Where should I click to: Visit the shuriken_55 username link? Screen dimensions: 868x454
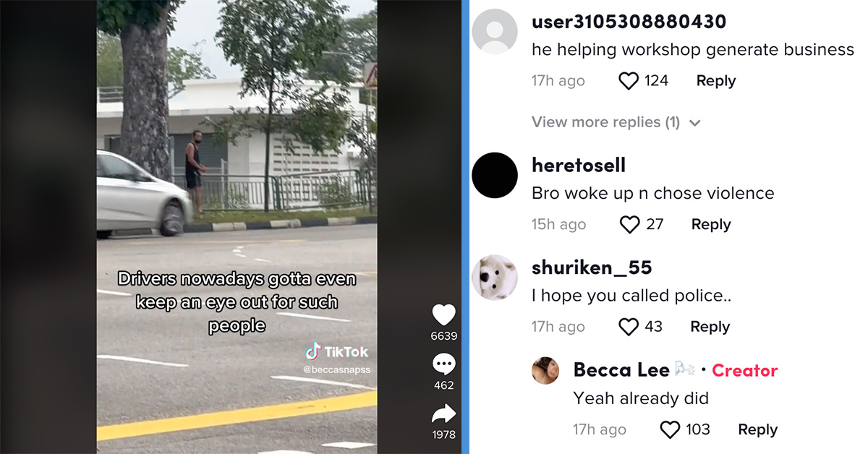pyautogui.click(x=592, y=267)
